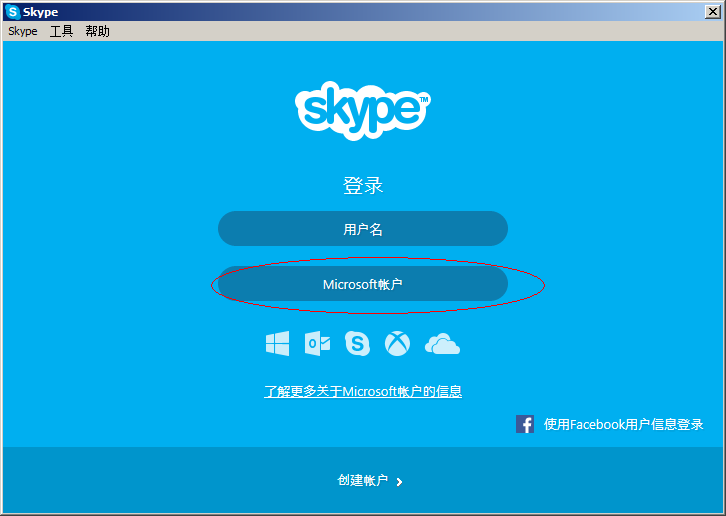Click the 登录 heading text
Image resolution: width=726 pixels, height=516 pixels.
(x=363, y=185)
